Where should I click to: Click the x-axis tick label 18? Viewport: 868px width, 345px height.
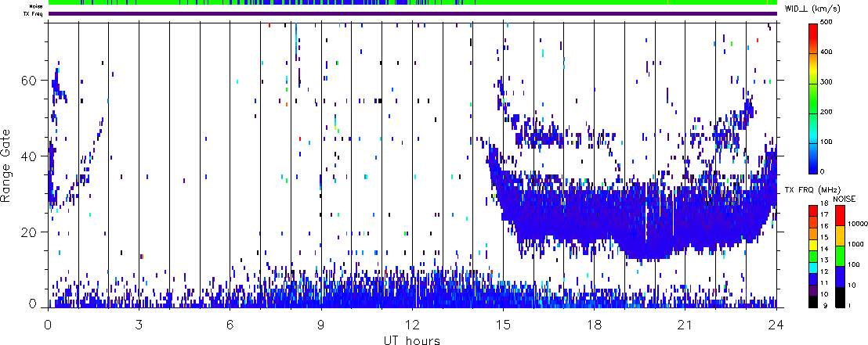coord(594,324)
